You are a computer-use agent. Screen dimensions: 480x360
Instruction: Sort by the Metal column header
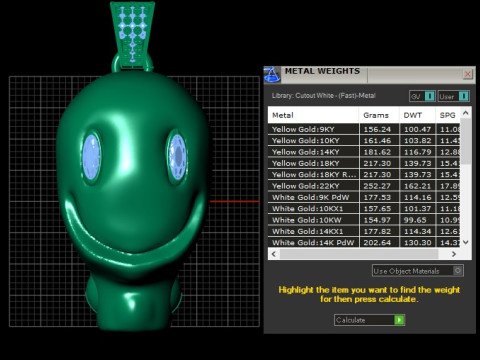pos(313,115)
